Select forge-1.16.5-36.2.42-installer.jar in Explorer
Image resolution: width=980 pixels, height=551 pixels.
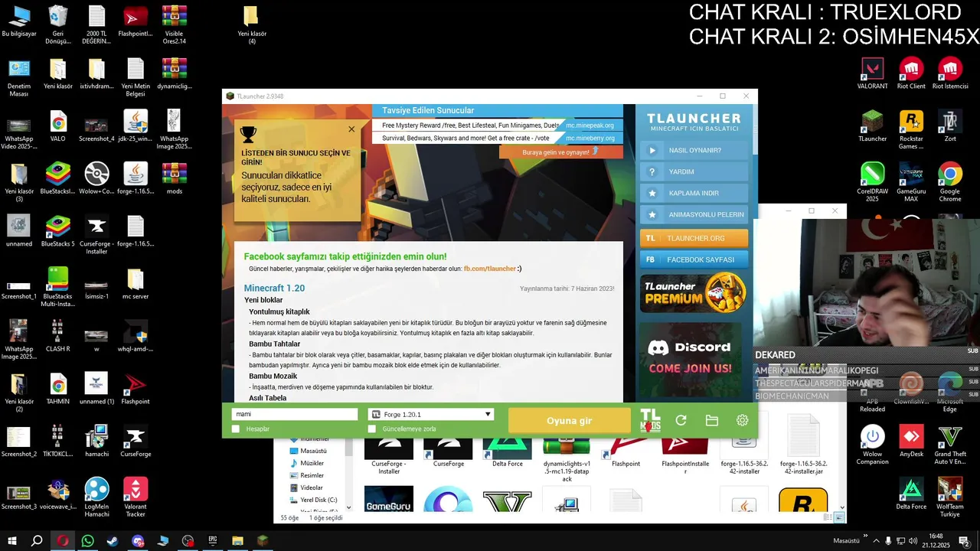click(803, 445)
